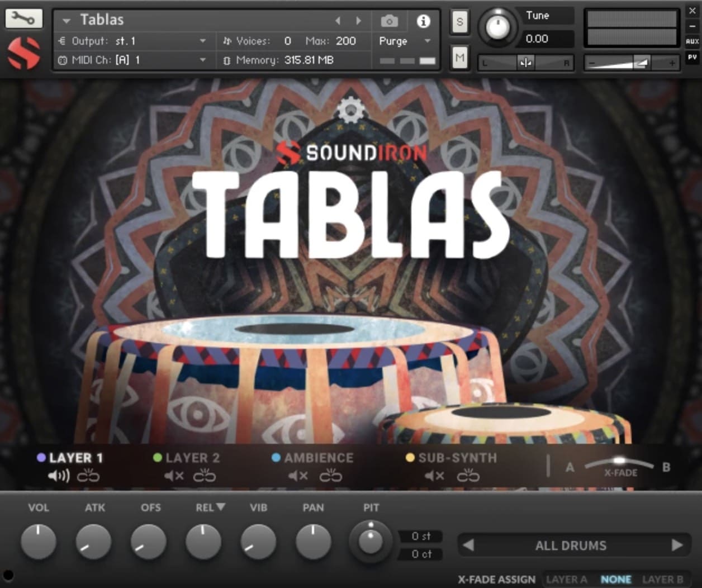Click the Purge button
Image resolution: width=702 pixels, height=588 pixels.
click(x=393, y=41)
